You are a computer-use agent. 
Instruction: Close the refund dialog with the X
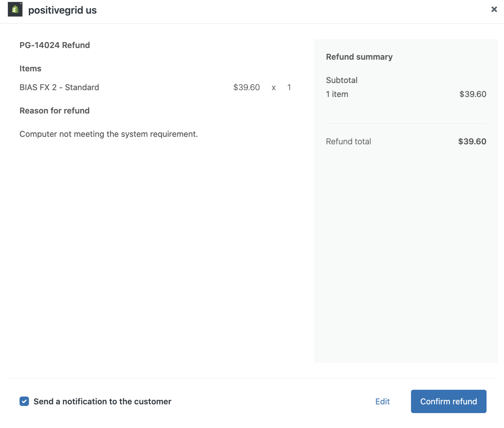(494, 9)
